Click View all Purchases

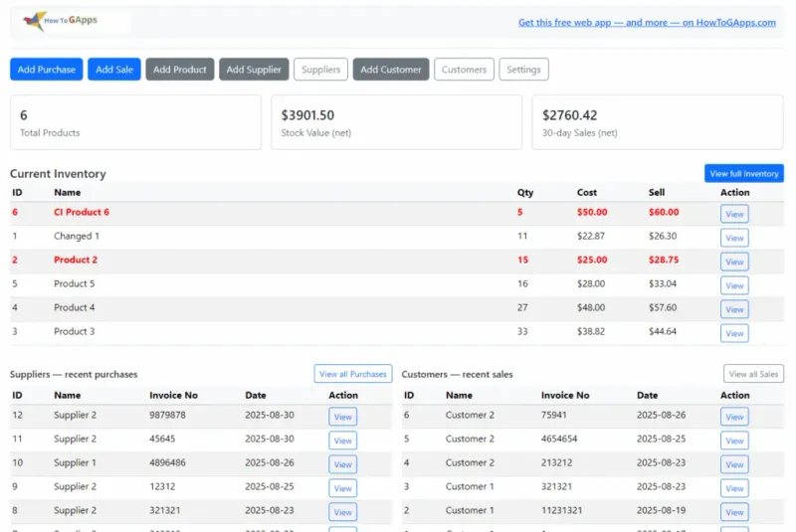point(353,374)
